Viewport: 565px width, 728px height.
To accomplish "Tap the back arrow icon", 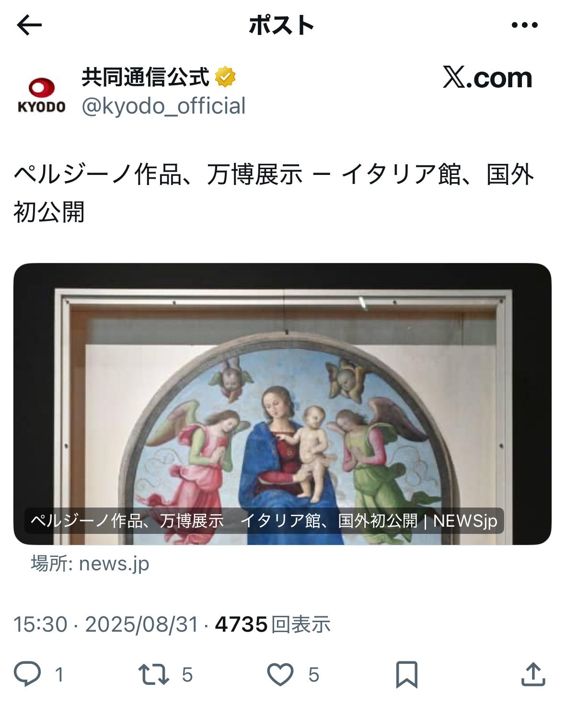I will (29, 25).
